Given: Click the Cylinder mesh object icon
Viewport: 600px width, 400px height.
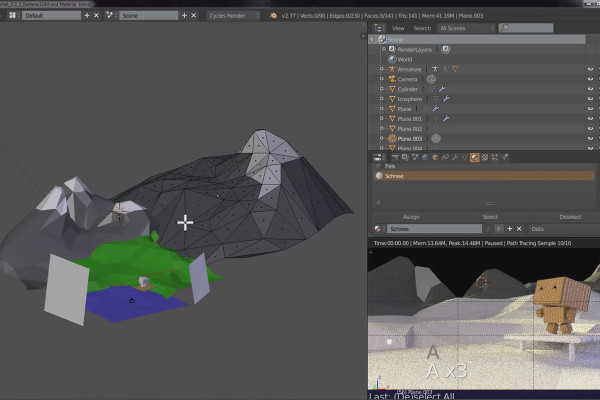Looking at the screenshot, I should pos(392,89).
